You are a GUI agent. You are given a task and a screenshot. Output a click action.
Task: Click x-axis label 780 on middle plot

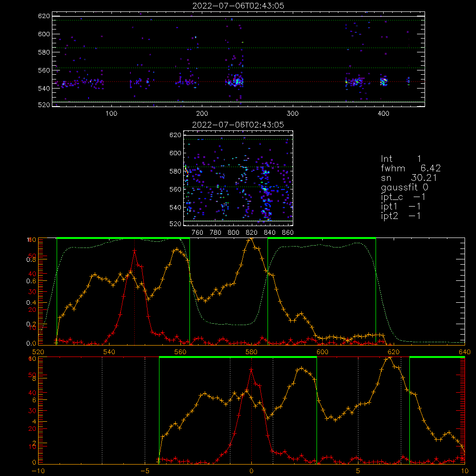point(216,233)
